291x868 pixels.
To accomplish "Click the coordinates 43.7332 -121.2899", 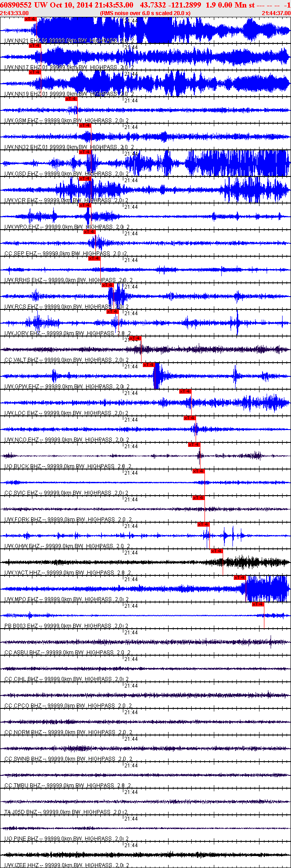I will (x=171, y=5).
